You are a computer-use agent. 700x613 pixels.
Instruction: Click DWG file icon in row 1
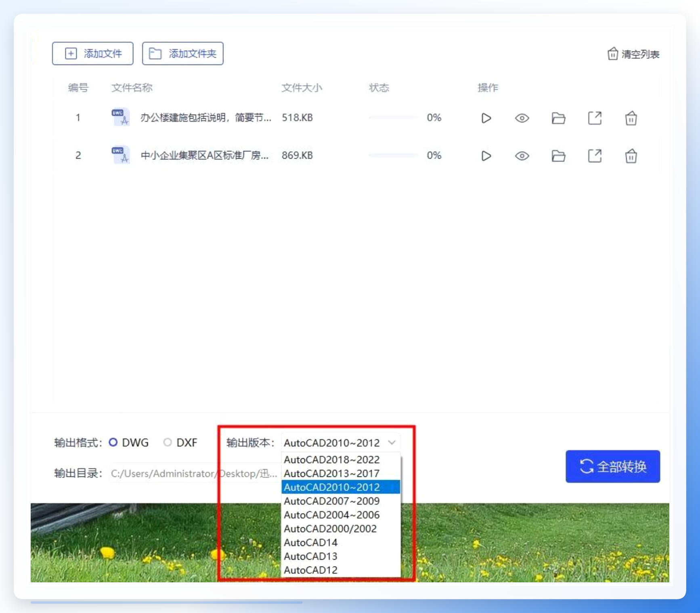[x=120, y=117]
